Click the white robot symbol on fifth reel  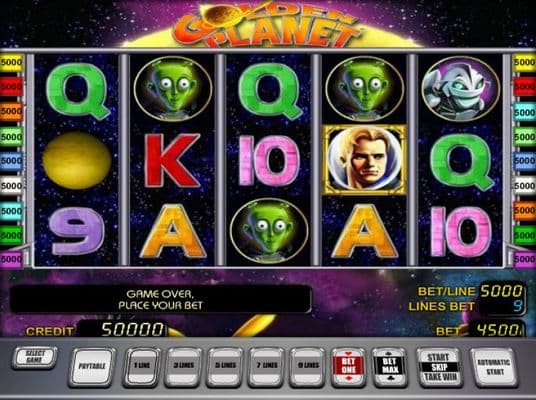[x=460, y=89]
